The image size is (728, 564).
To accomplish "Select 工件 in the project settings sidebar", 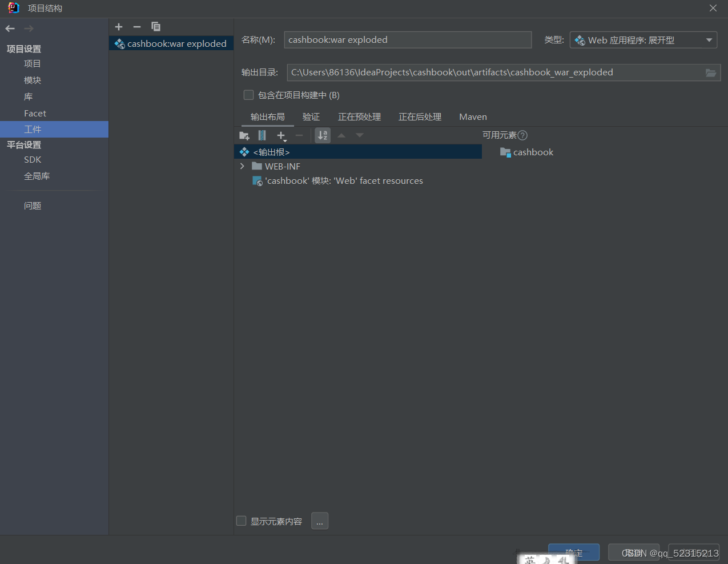I will 33,129.
